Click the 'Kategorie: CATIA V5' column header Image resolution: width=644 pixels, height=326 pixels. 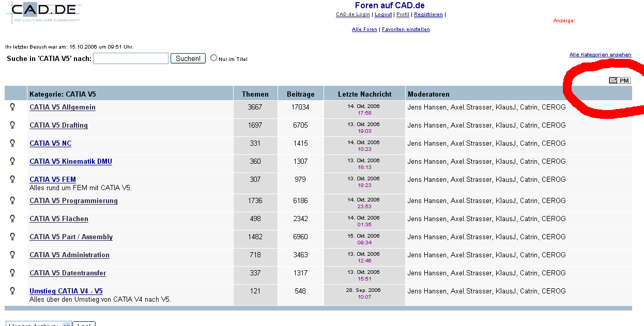(63, 94)
